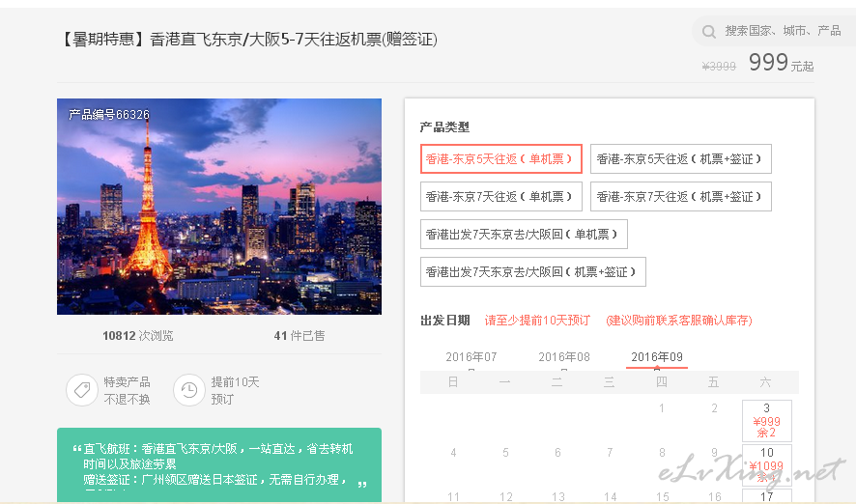856x504 pixels.
Task: Click the struck-through ¥3999 original price
Action: click(x=719, y=66)
